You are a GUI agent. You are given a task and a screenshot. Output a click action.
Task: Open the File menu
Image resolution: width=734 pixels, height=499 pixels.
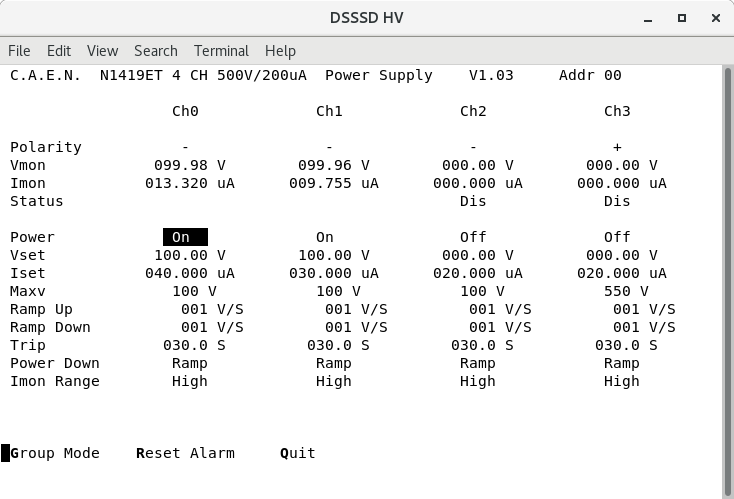19,51
